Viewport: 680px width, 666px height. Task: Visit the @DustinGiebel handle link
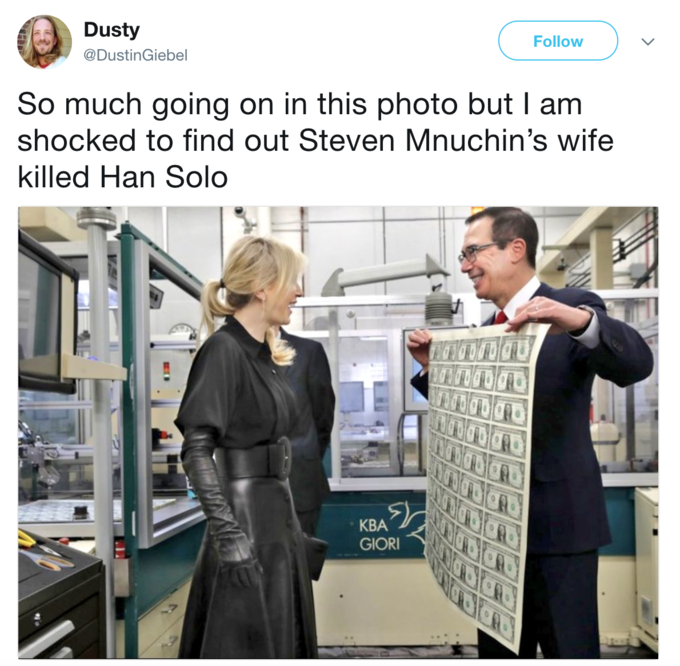pos(135,55)
